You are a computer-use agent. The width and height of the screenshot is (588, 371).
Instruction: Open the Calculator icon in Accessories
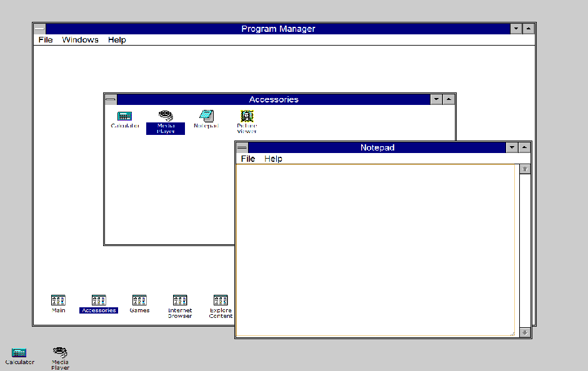[x=124, y=119]
